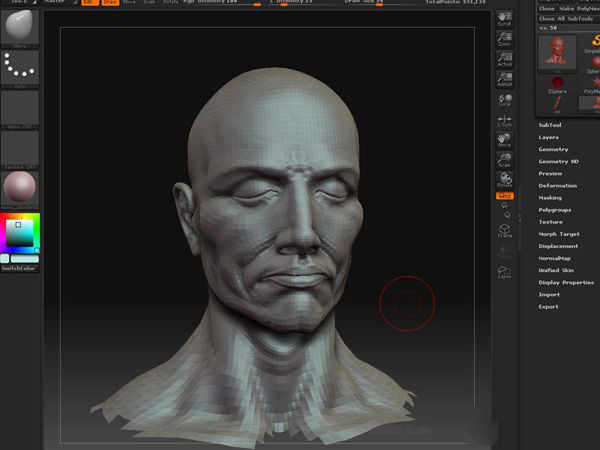
Task: Click the Export option in Tool palette
Action: (x=549, y=307)
